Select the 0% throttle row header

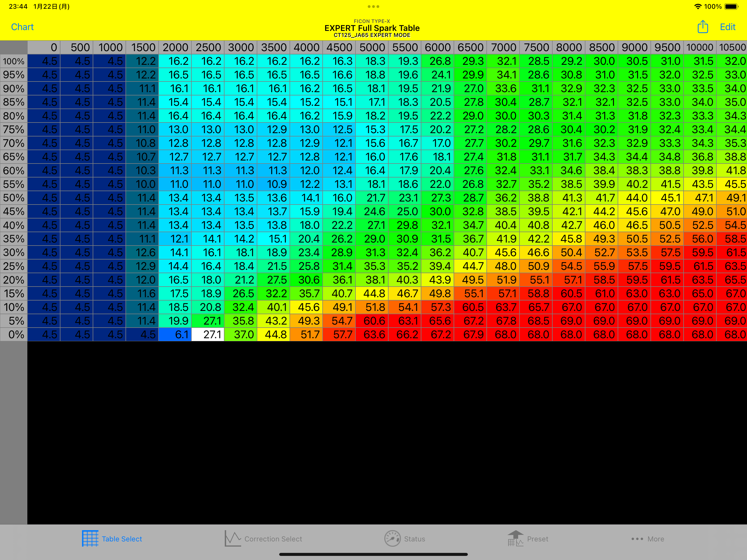[13, 334]
